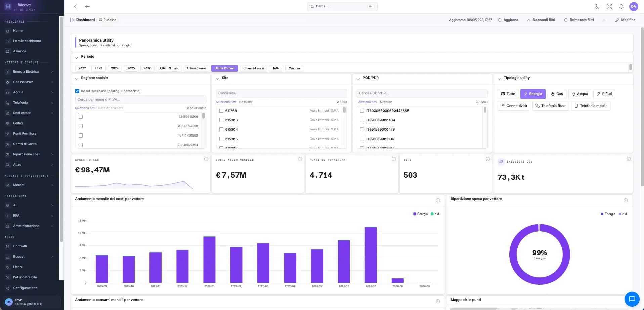Show info for Emissioni CO2 card
The image size is (644, 310).
tap(629, 159)
